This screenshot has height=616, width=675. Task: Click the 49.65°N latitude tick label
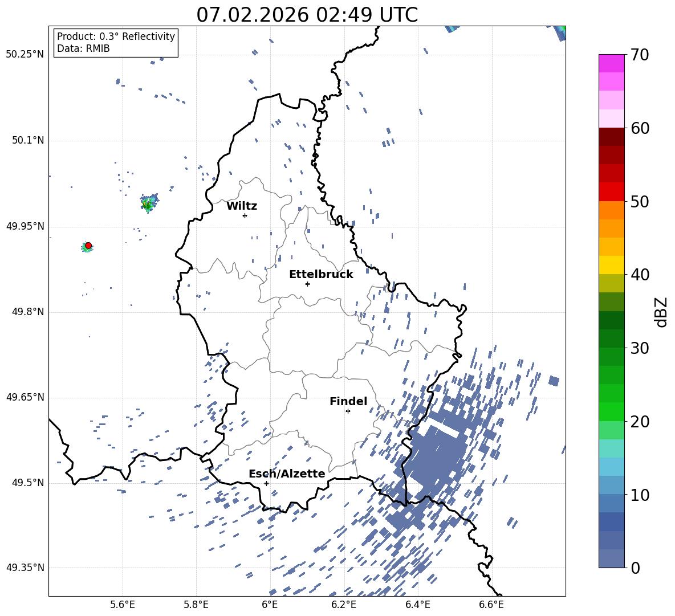tap(25, 397)
